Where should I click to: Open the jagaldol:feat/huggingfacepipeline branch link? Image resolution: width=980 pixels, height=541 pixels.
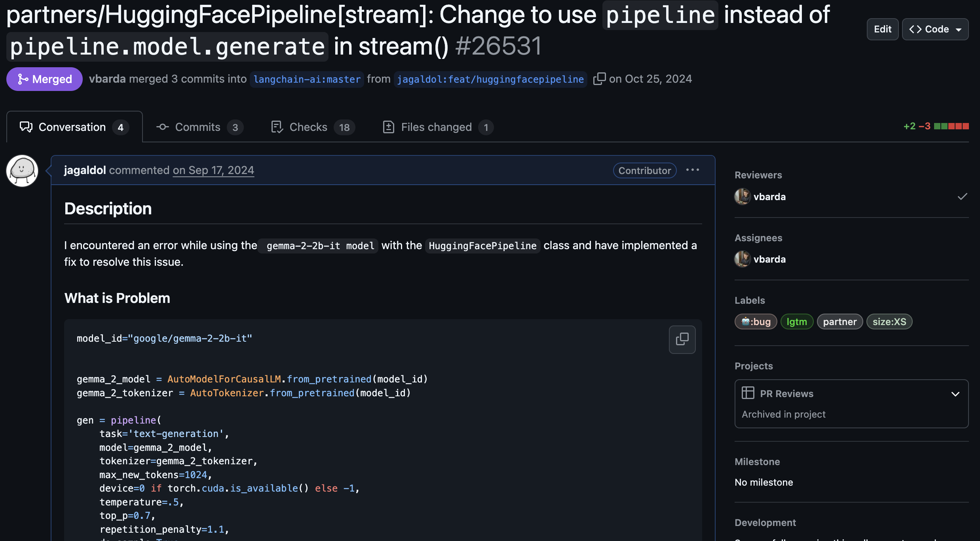[490, 79]
